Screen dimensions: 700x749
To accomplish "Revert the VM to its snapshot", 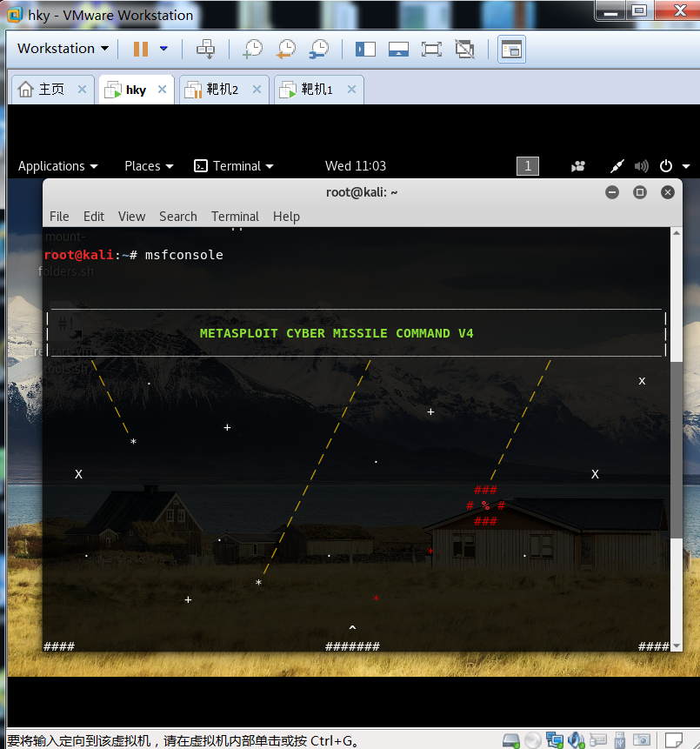I will (x=286, y=49).
